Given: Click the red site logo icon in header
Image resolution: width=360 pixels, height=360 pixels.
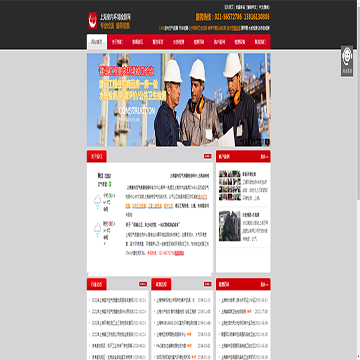Looking at the screenshot, I should coord(92,20).
